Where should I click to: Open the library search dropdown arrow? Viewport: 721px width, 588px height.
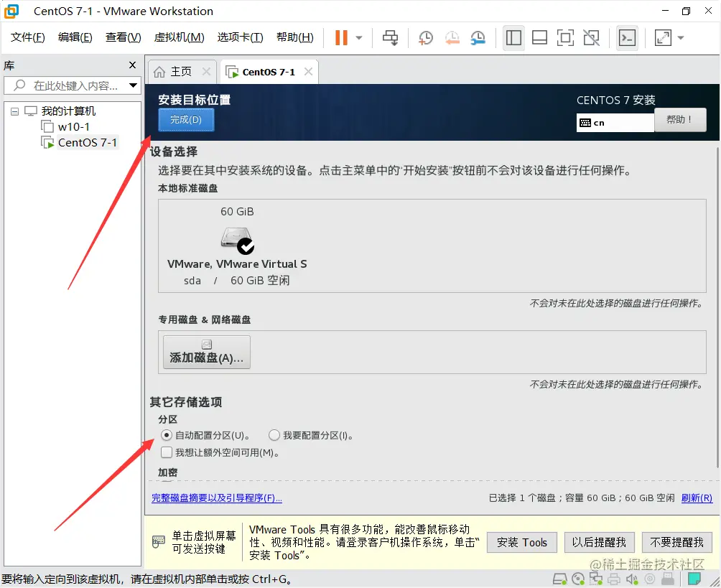tap(133, 85)
